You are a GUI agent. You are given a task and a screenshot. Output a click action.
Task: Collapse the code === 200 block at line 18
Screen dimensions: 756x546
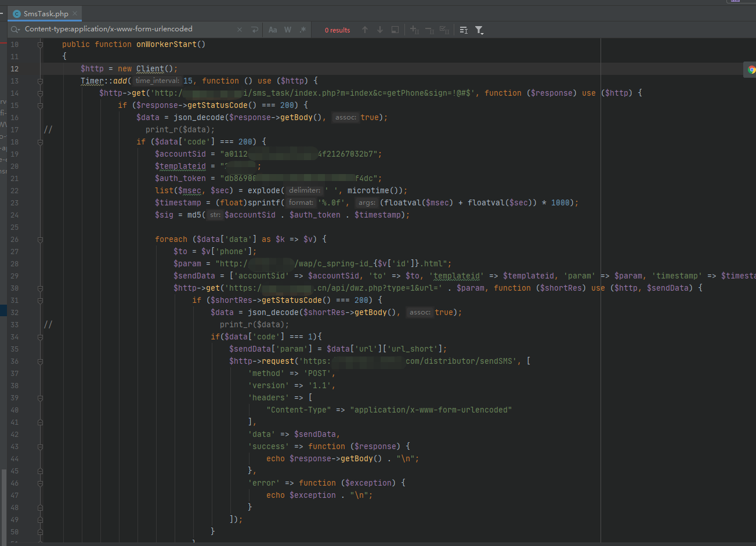[x=40, y=142]
